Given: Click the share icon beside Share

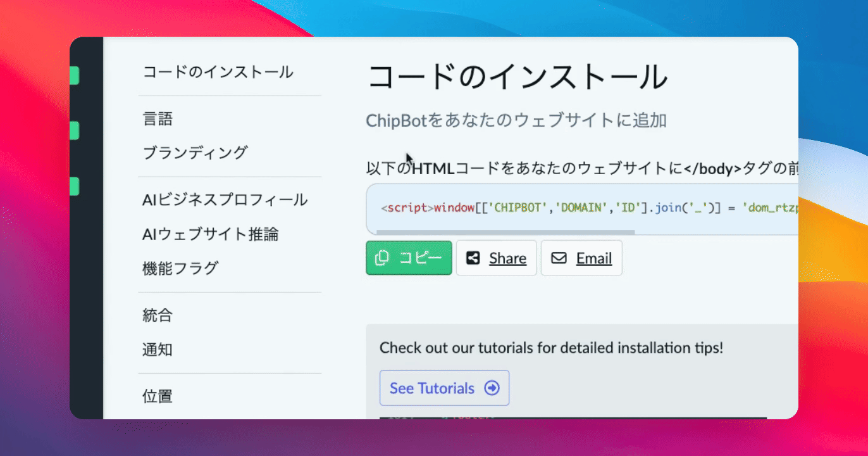Looking at the screenshot, I should 473,258.
